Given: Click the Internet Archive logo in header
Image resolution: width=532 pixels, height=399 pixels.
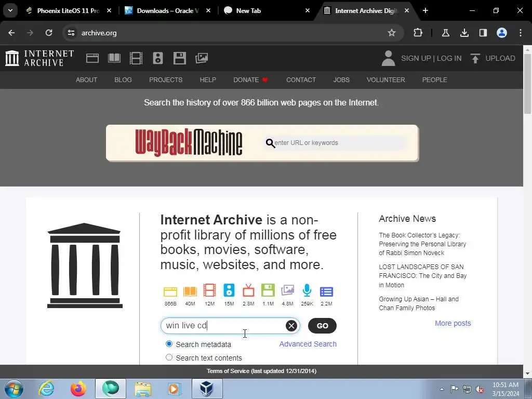Looking at the screenshot, I should point(39,58).
